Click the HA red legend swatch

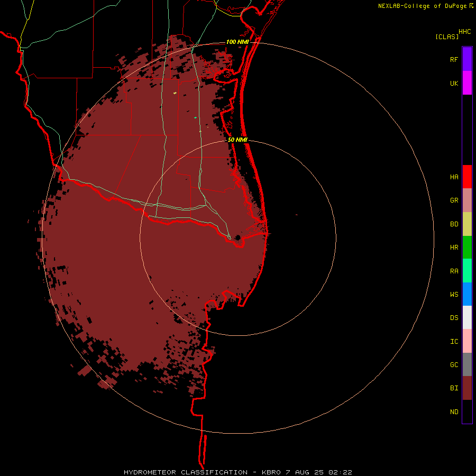click(x=467, y=177)
